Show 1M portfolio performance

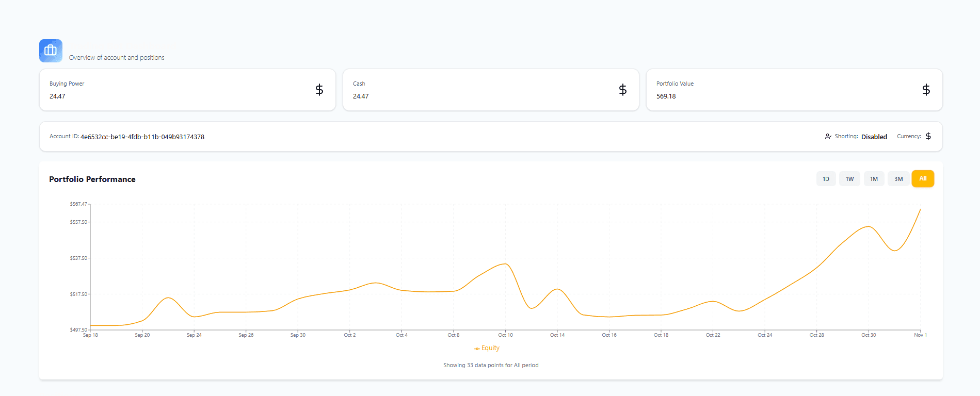click(x=874, y=179)
